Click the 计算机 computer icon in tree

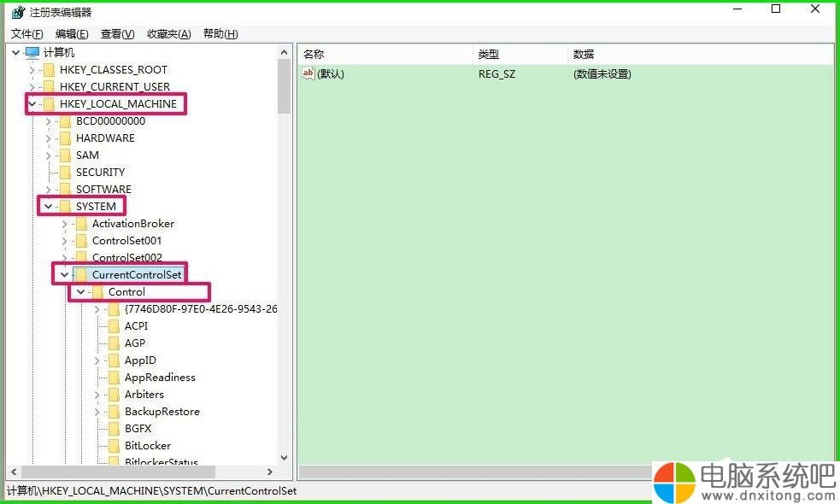point(32,52)
